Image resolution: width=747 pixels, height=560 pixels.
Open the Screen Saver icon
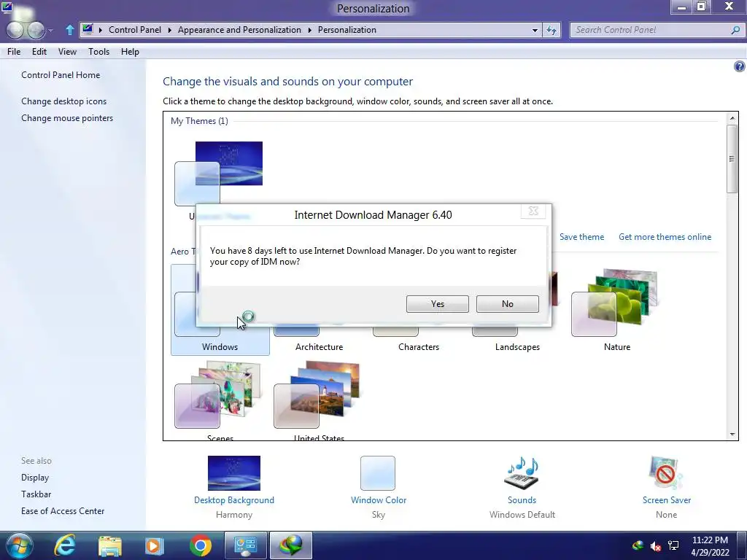point(666,472)
